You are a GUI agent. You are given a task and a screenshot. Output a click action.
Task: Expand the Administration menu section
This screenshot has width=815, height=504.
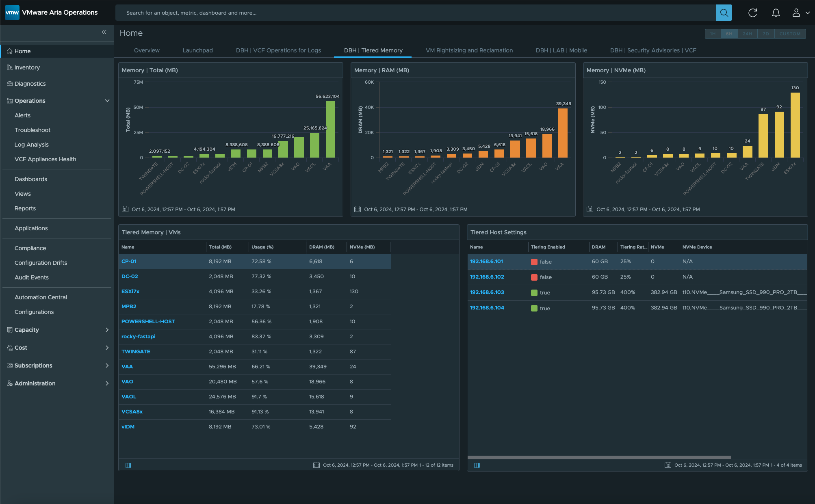[x=107, y=383]
